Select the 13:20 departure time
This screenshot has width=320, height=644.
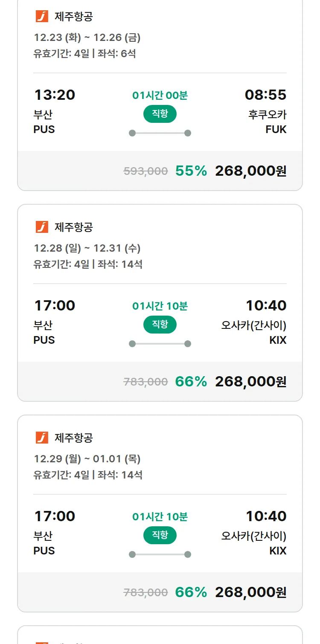(55, 95)
